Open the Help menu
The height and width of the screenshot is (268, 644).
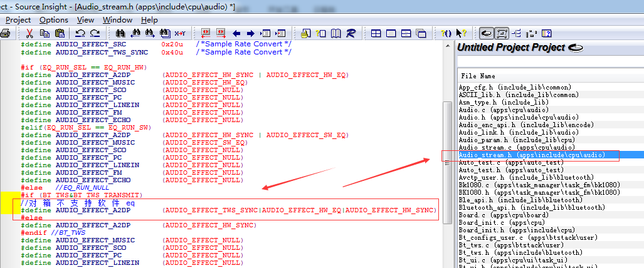[x=149, y=19]
